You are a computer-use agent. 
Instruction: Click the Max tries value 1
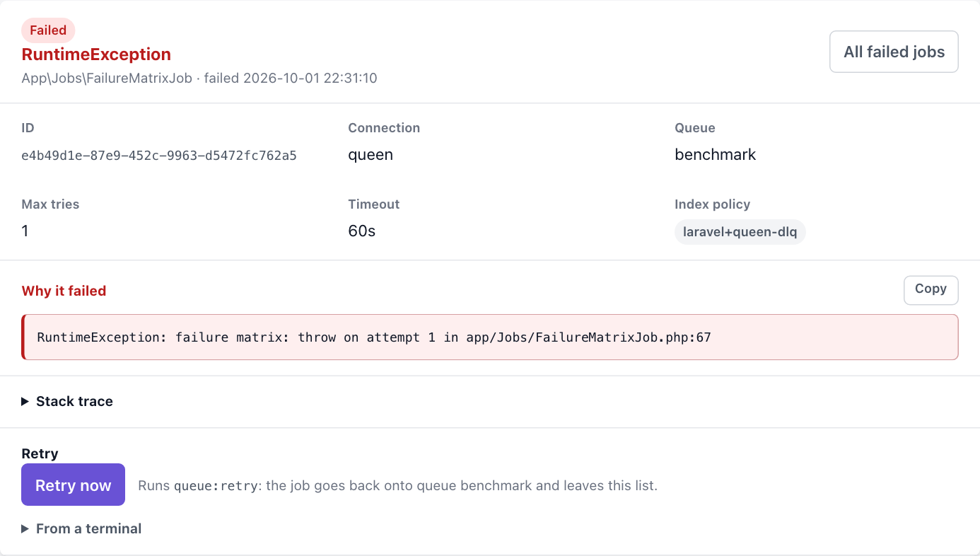pos(25,231)
